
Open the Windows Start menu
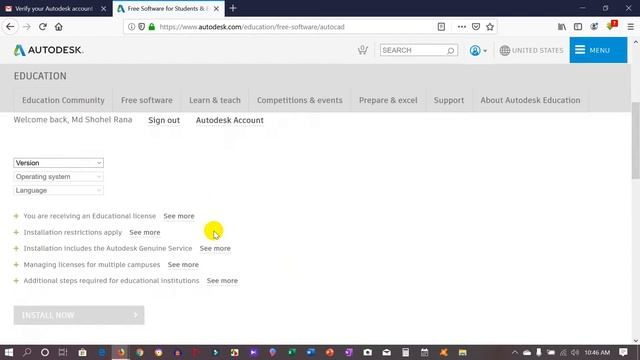(8, 352)
